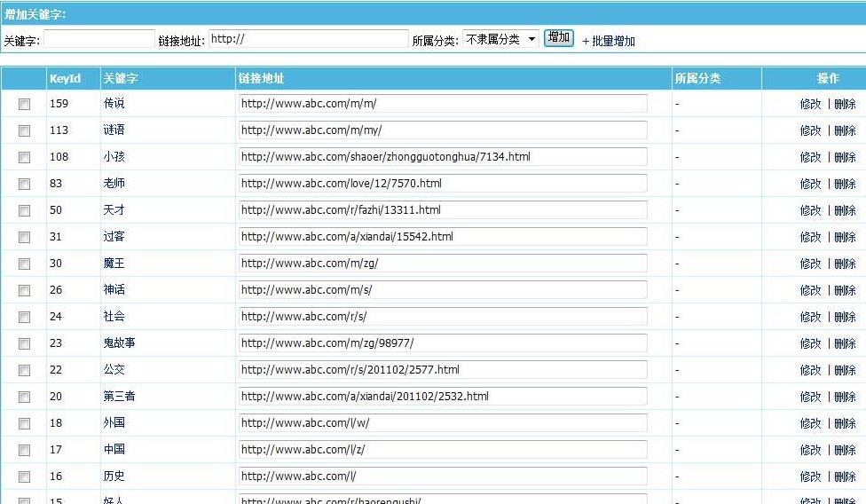
Task: Click 修改 for keyword 魔王
Action: 810,264
